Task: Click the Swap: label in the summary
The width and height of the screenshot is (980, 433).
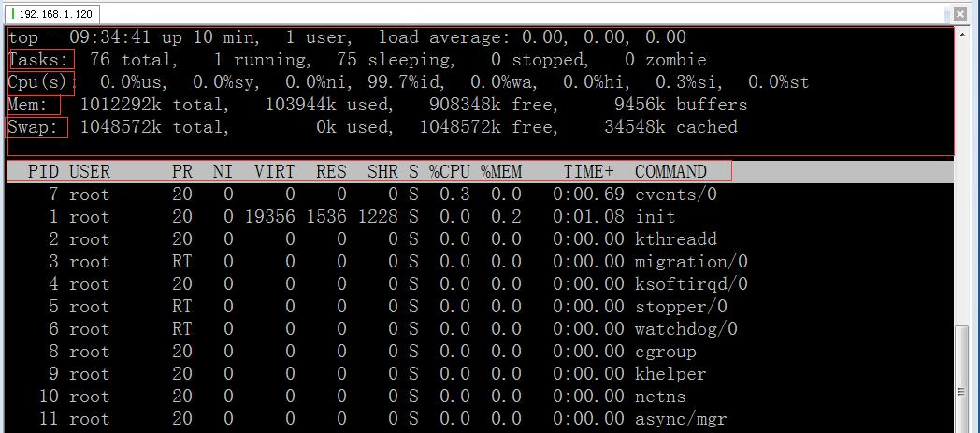Action: coord(37,127)
